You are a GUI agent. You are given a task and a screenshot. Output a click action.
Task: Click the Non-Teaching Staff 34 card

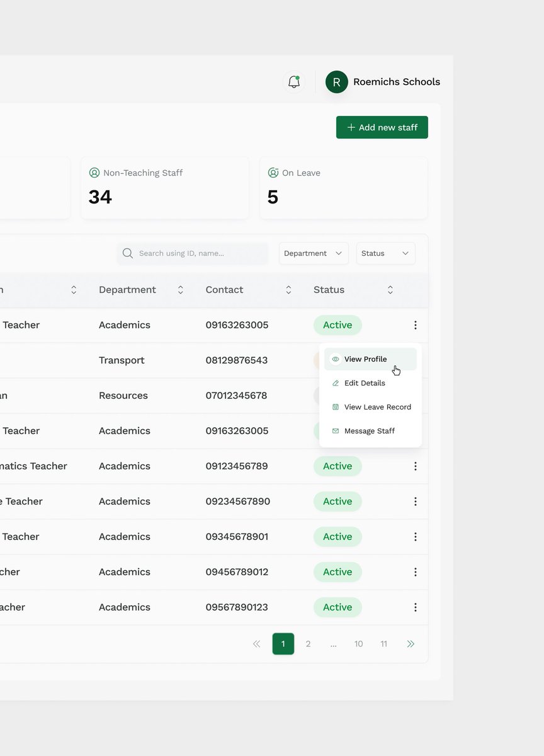165,188
